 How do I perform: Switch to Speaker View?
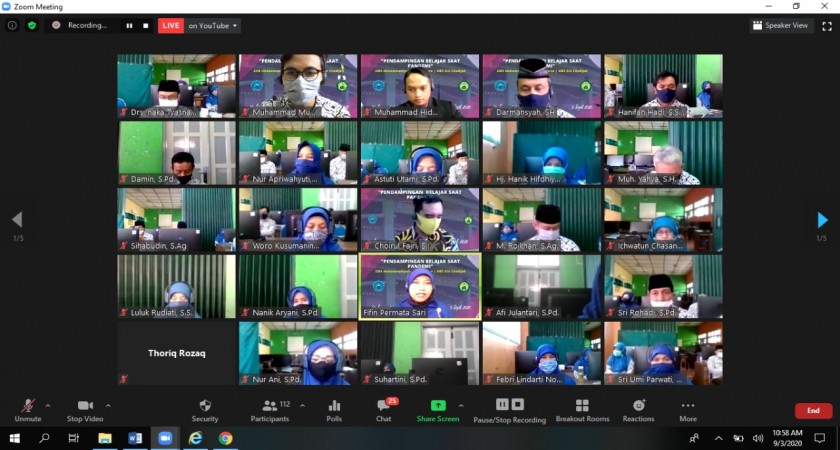click(x=781, y=25)
